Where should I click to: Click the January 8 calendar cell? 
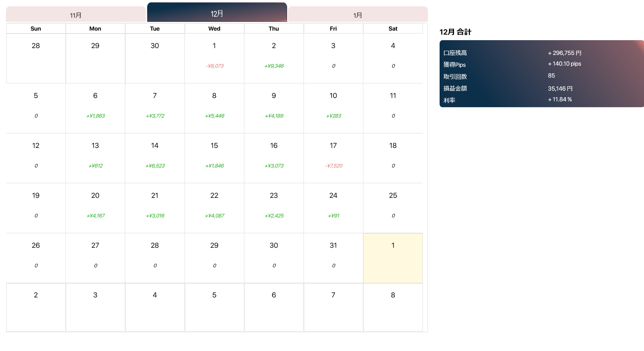click(393, 307)
